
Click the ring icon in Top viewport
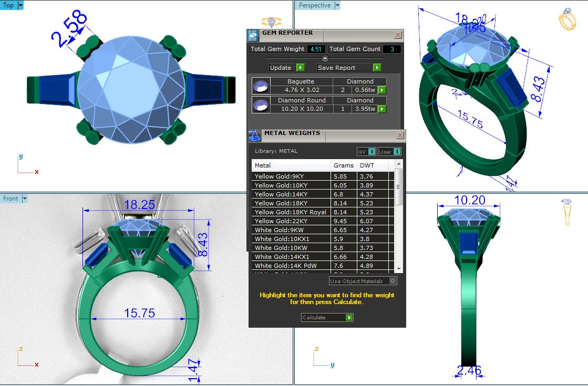[272, 22]
